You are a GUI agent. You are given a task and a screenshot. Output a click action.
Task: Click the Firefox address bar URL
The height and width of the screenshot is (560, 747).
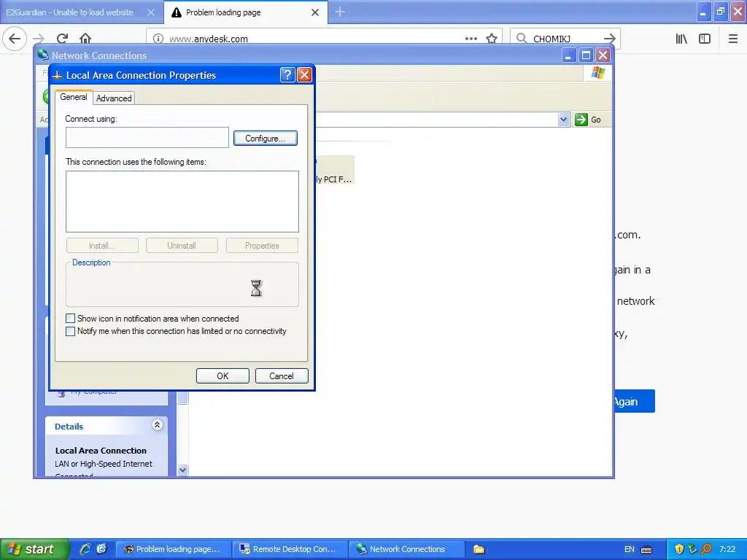209,39
